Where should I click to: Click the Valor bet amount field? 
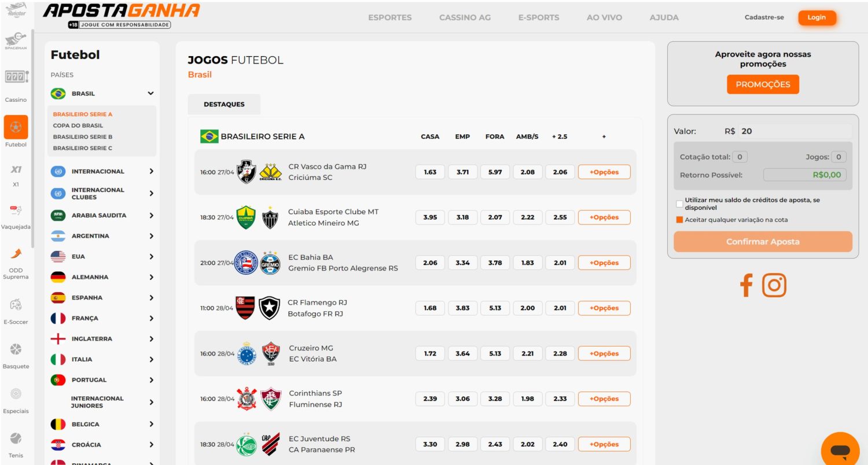click(x=794, y=131)
